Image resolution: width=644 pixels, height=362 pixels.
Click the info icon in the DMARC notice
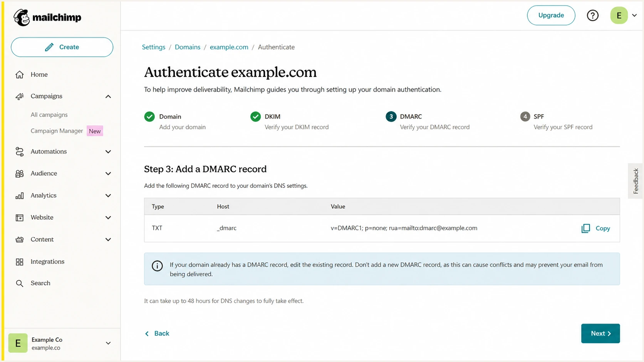pyautogui.click(x=157, y=266)
